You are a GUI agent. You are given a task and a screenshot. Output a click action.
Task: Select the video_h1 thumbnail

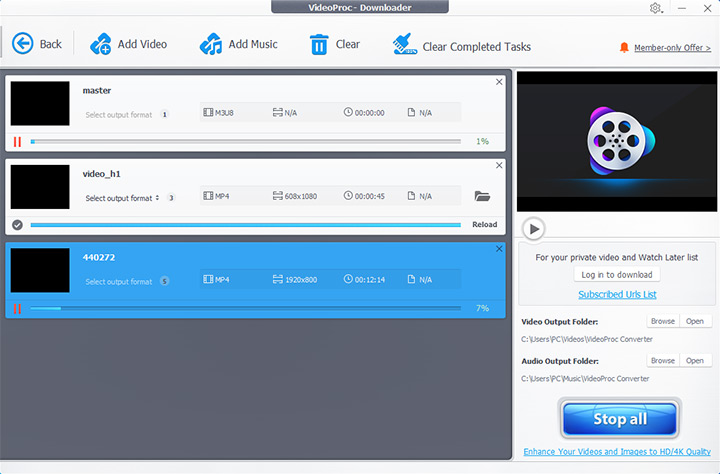[40, 187]
